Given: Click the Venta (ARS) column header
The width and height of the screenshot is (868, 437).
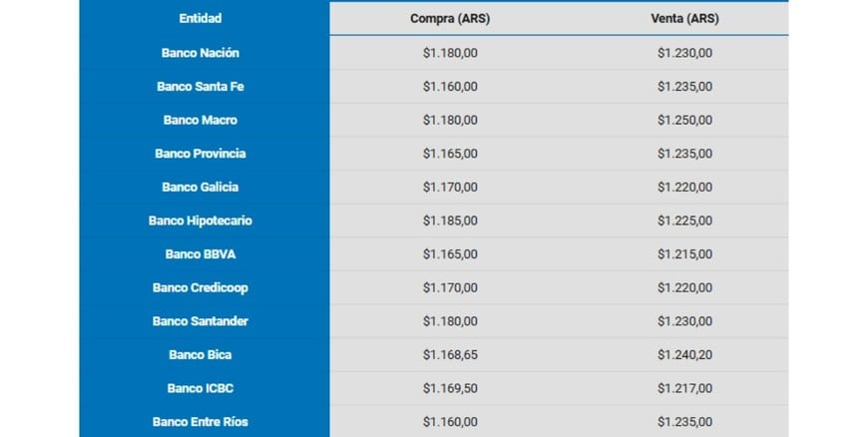Looking at the screenshot, I should (684, 18).
